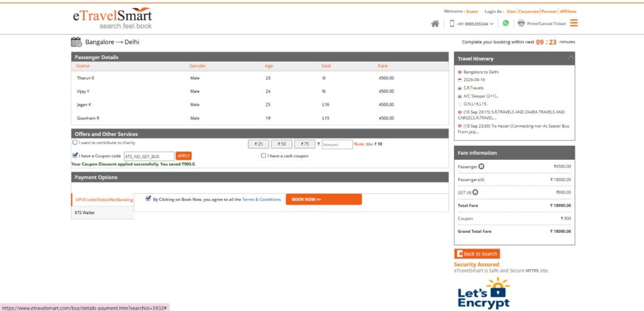Click bus icon beside S.R.Travels

point(460,88)
